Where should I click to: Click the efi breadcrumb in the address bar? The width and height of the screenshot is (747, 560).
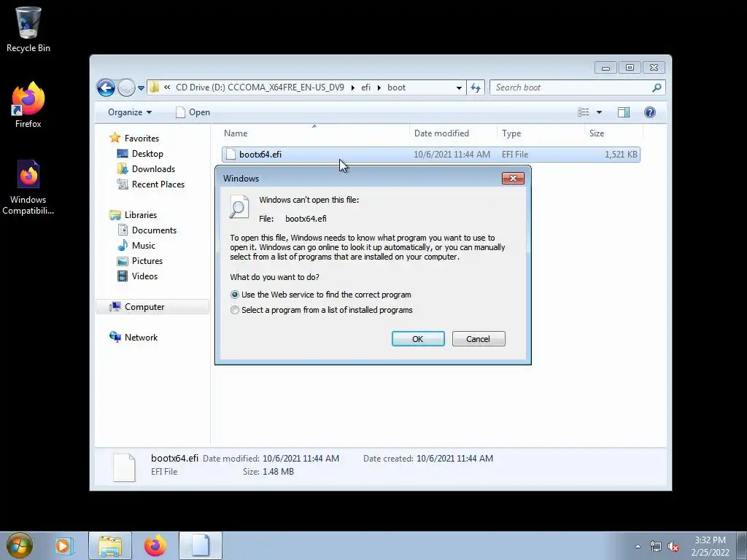point(366,87)
